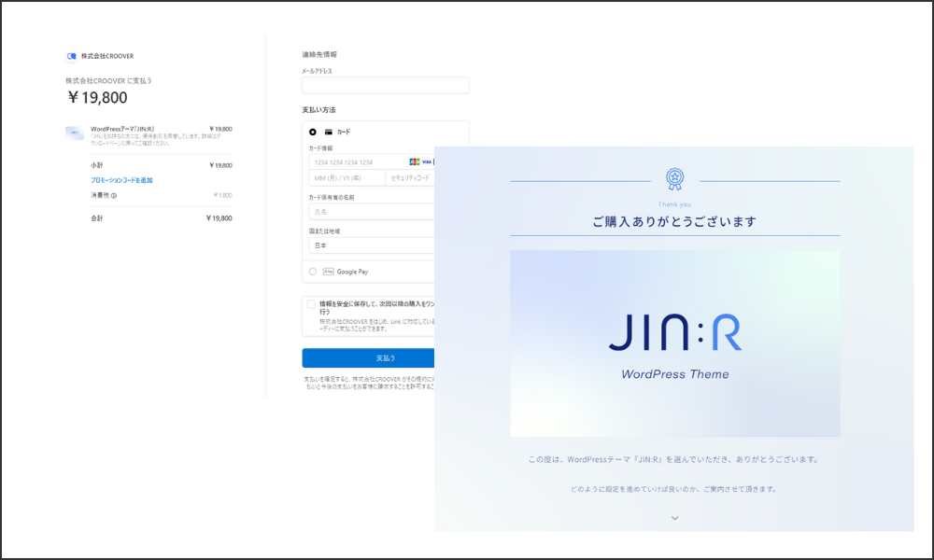
Task: Click the ¥1,800 consumption tax amount
Action: click(223, 195)
